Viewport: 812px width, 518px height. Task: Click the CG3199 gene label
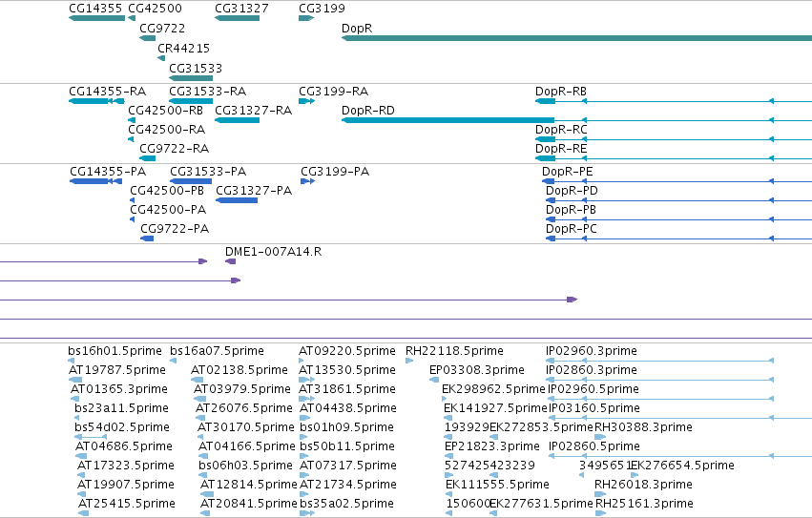click(322, 9)
